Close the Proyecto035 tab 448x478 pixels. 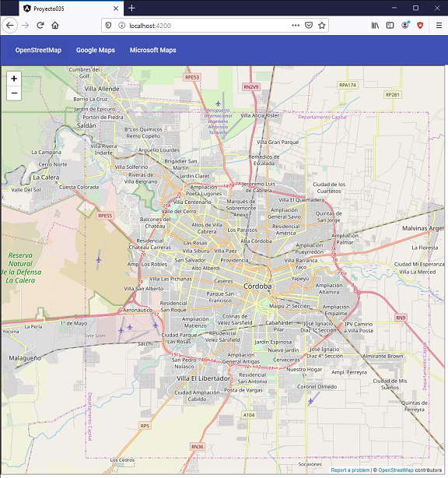116,9
